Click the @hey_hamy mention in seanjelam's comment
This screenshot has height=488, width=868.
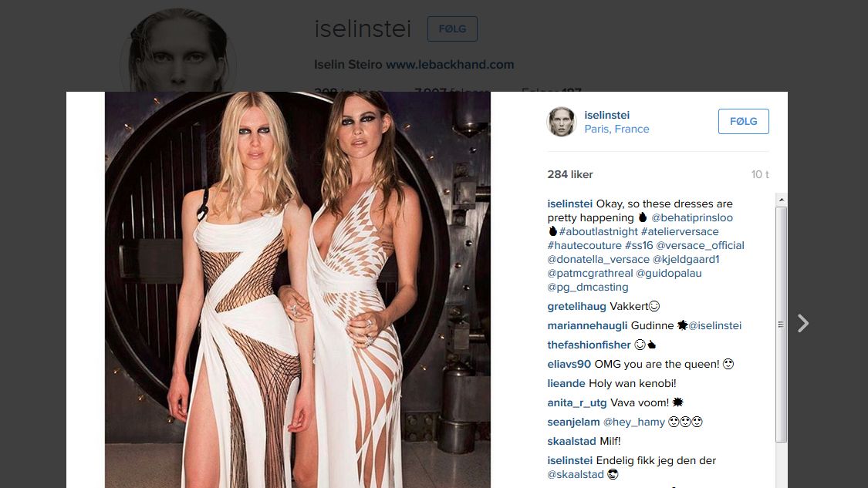click(634, 422)
